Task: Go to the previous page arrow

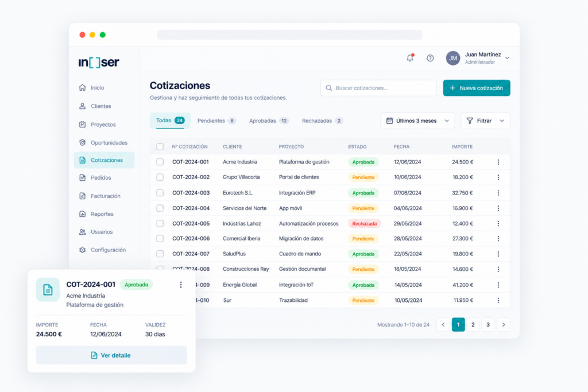Action: [443, 324]
